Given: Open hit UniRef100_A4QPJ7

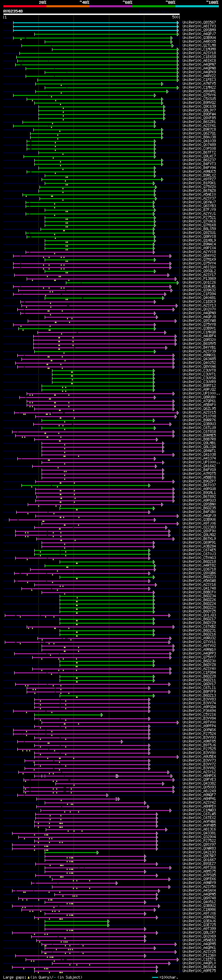Looking at the screenshot, I should point(199,34).
